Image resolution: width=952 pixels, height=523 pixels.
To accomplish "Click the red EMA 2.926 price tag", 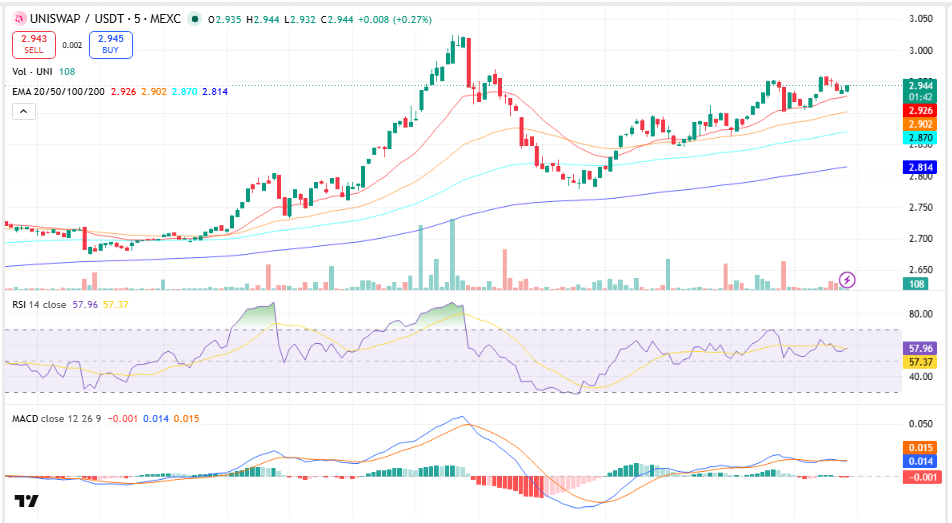I will click(920, 111).
